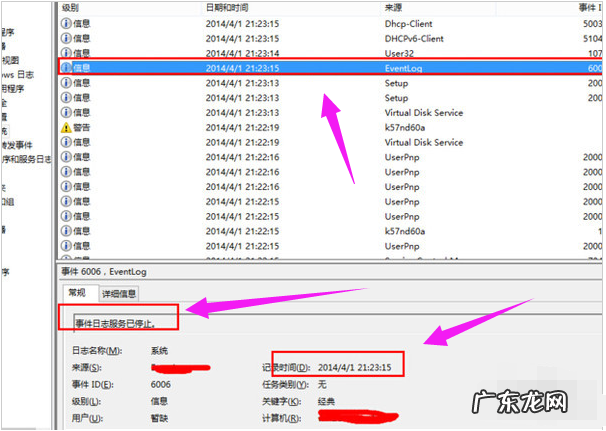Click the yellow warning icon on k57nd60a row
Viewport: 606px width, 431px height.
coord(66,127)
